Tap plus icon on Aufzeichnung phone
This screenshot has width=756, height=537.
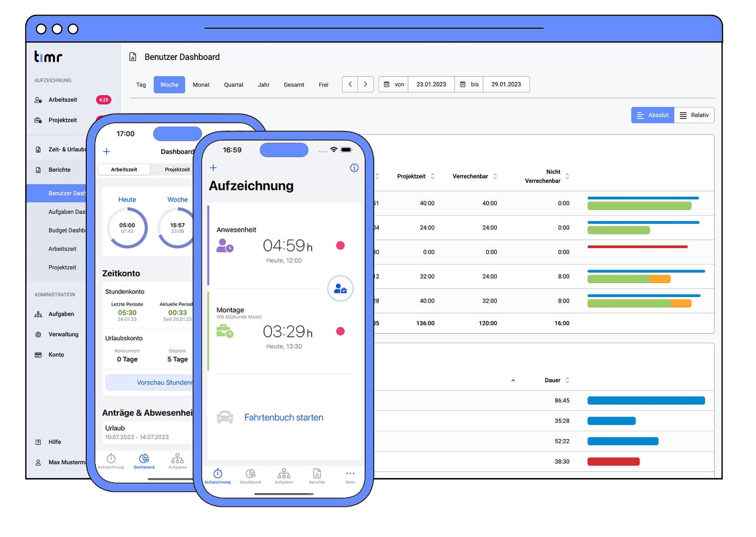[213, 168]
